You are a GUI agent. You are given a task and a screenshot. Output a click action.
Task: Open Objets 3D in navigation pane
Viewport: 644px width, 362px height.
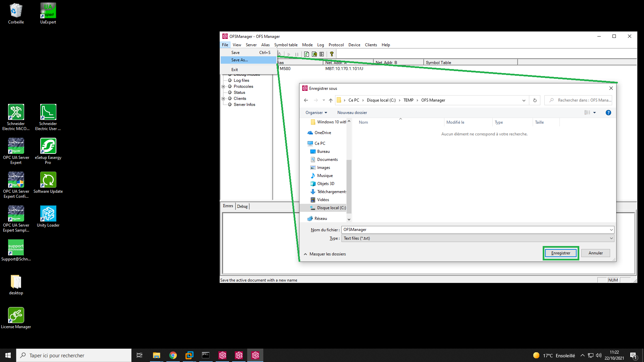pos(325,184)
